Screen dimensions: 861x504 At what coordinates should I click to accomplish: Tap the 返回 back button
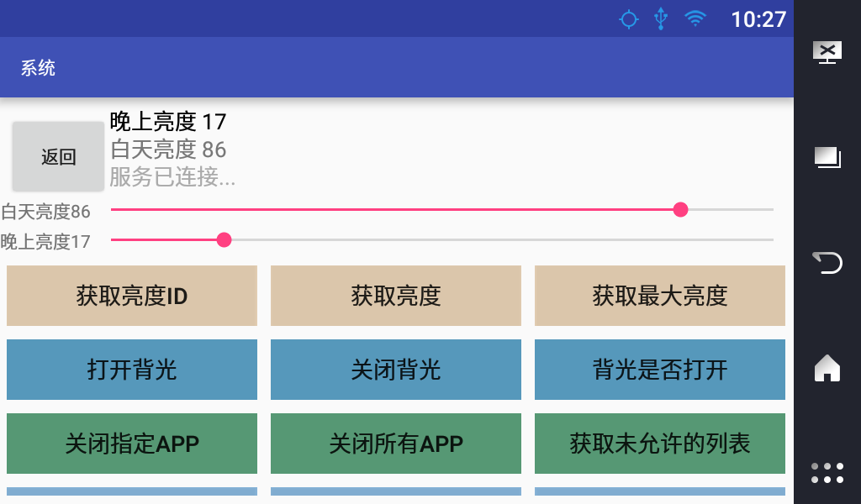[58, 157]
